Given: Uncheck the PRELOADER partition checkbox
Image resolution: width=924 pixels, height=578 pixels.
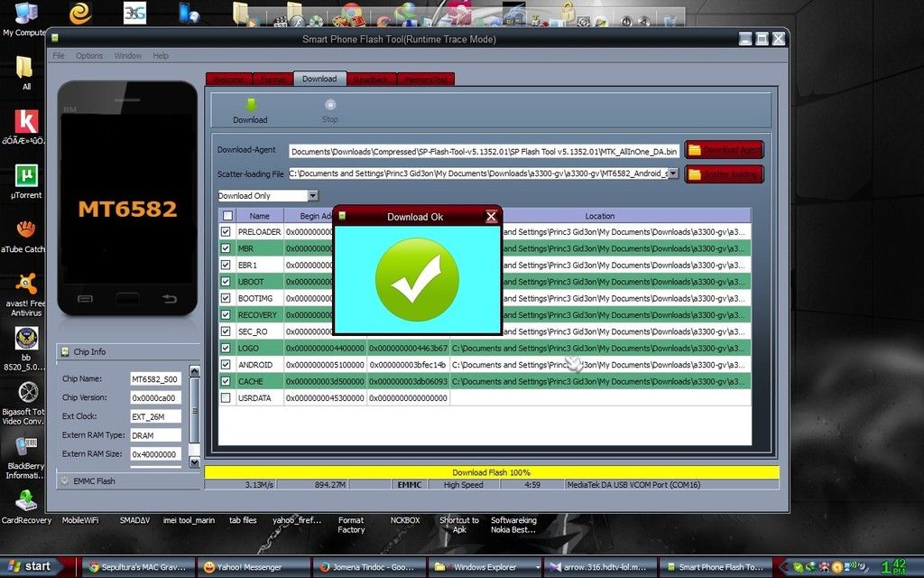Looking at the screenshot, I should (x=226, y=232).
